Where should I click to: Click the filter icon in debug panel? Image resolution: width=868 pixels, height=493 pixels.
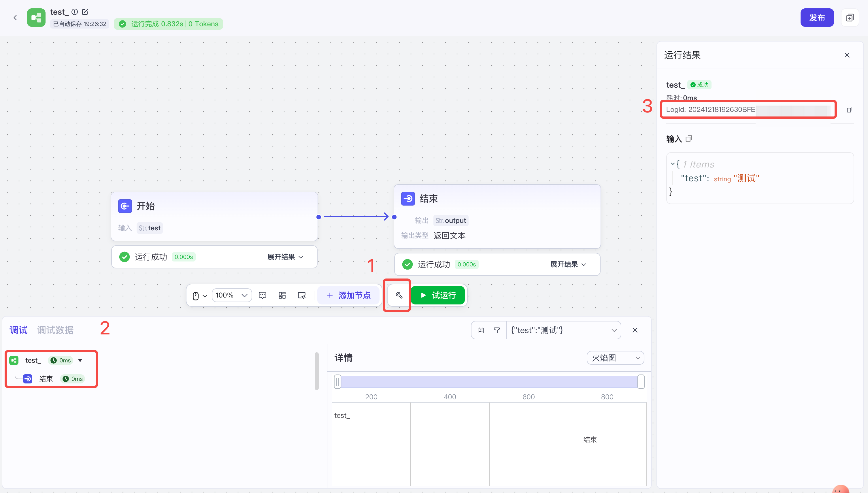tap(497, 330)
